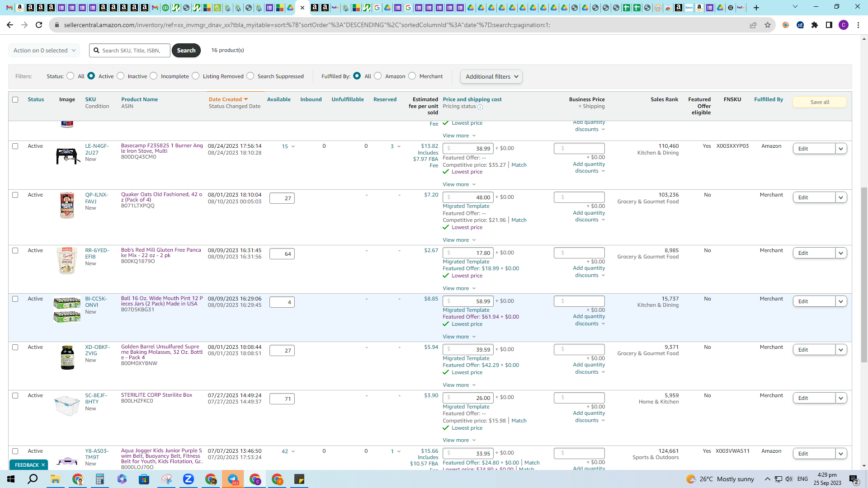Open Edit dropdown arrow for Basecamp row
Image resolution: width=868 pixels, height=488 pixels.
click(841, 149)
